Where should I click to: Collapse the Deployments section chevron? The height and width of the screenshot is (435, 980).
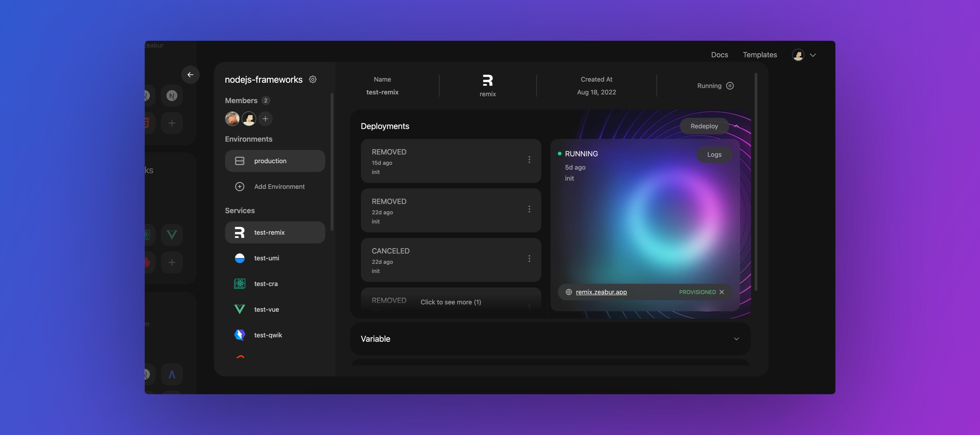pos(737,126)
